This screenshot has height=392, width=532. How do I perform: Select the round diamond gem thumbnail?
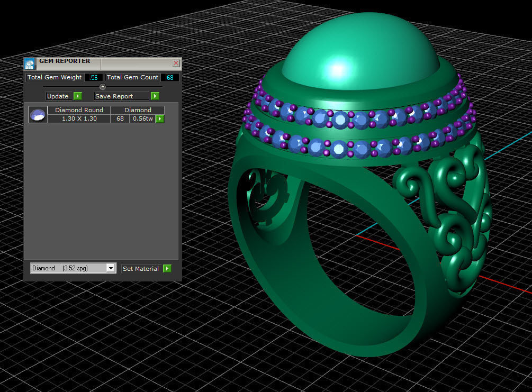(38, 115)
